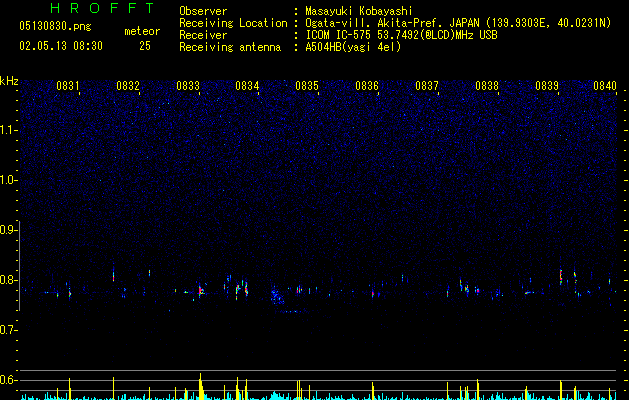Click the kHz axis unit label

click(x=9, y=81)
